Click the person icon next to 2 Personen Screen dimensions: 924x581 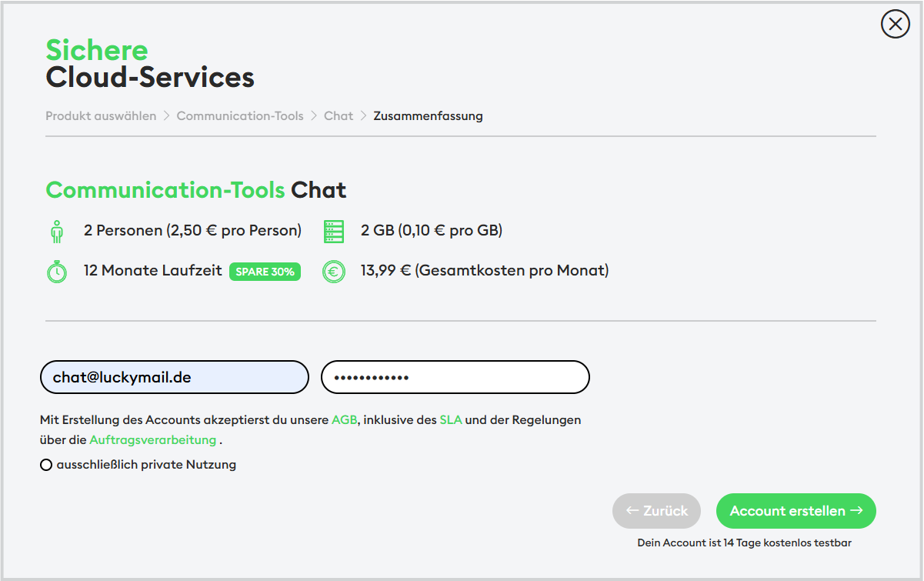point(57,230)
